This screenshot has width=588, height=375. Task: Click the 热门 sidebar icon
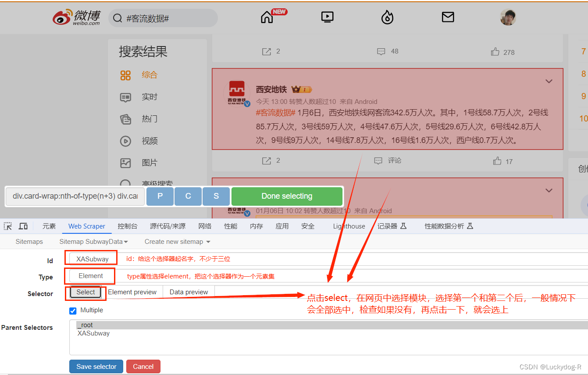(125, 119)
